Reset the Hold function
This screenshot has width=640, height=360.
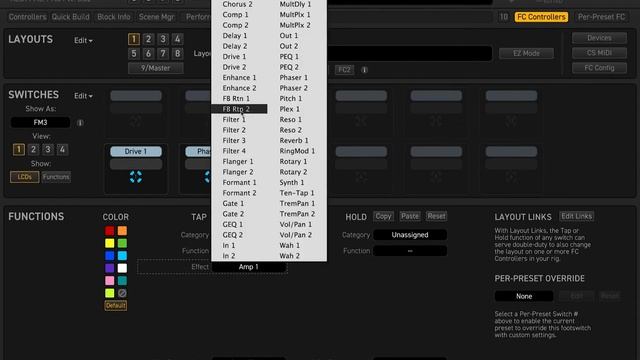436,216
